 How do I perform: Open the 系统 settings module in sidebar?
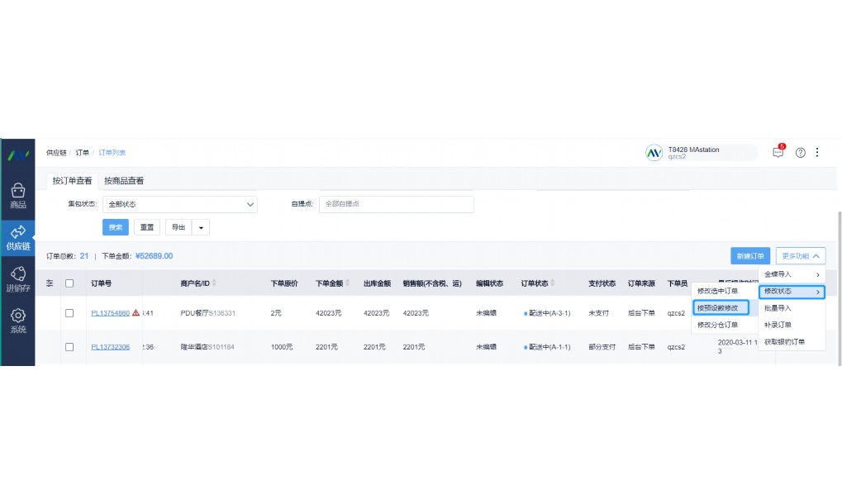point(17,321)
